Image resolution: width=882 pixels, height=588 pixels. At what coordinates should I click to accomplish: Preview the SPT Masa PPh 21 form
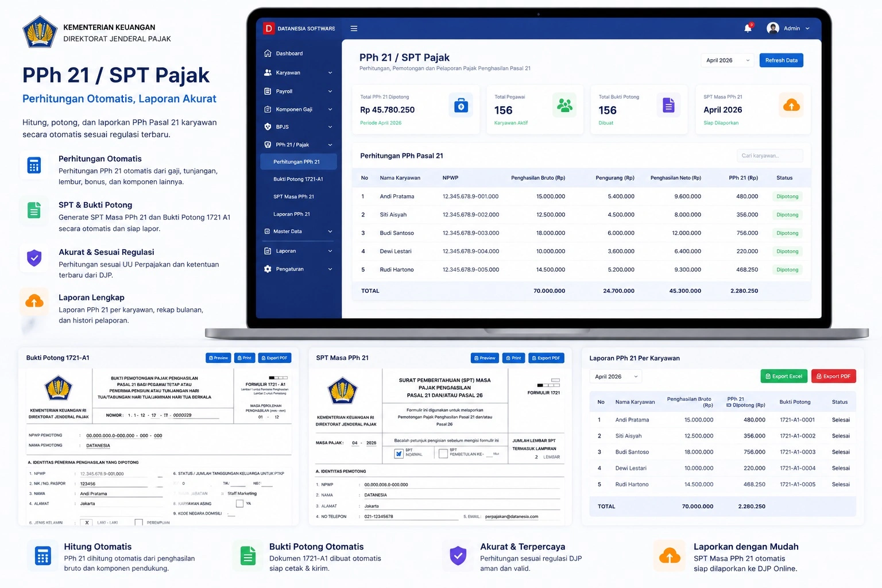(485, 358)
